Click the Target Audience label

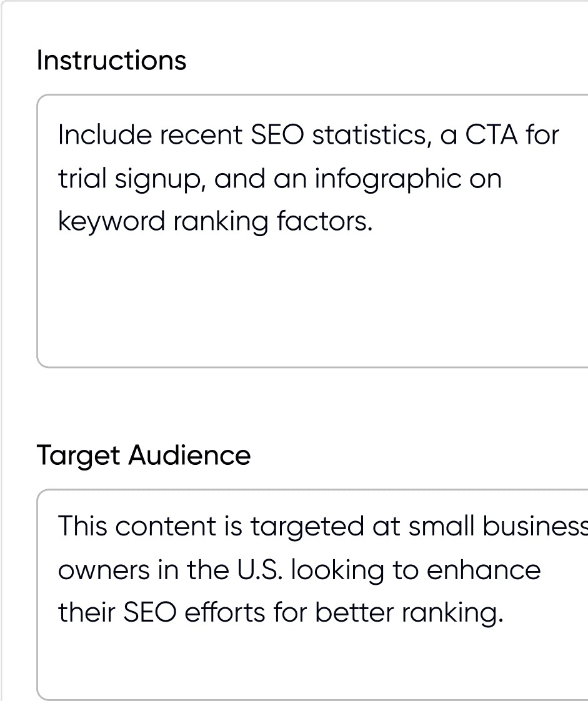tap(143, 455)
